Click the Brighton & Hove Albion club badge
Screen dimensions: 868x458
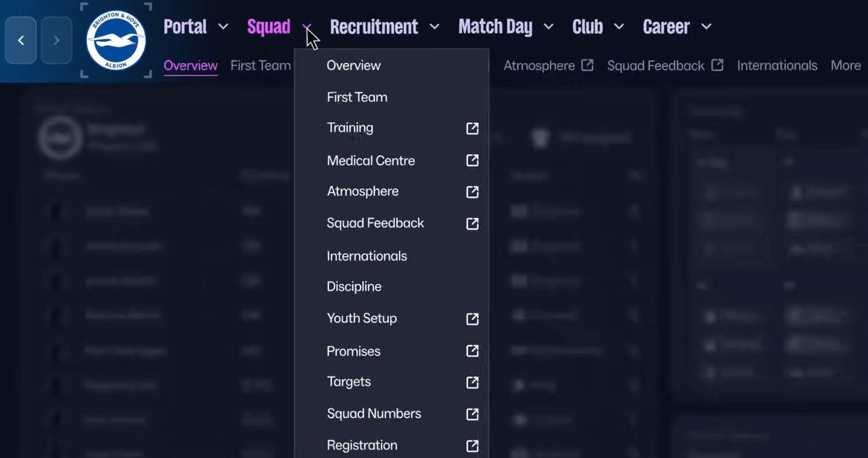tap(116, 41)
